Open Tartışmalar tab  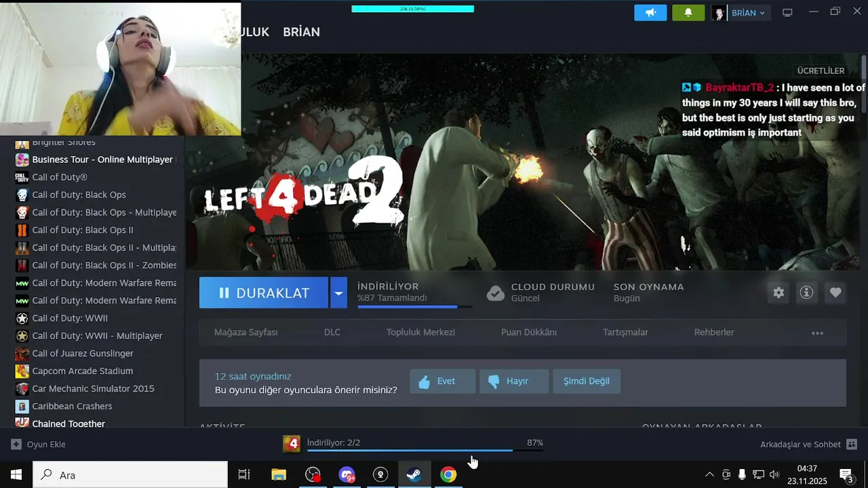[x=625, y=332]
